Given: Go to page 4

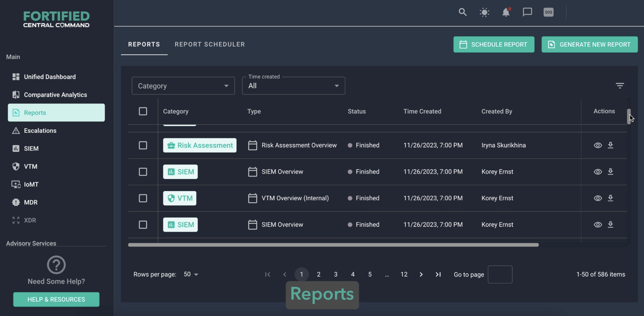Looking at the screenshot, I should (x=353, y=275).
